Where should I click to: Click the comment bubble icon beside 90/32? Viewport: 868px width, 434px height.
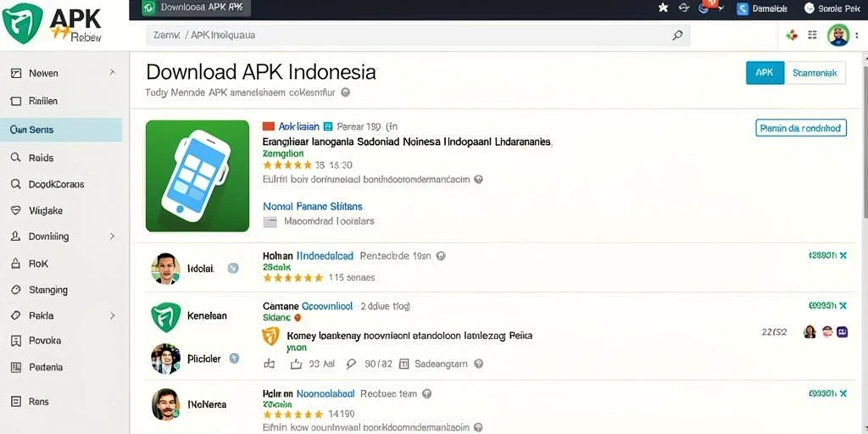[x=350, y=364]
